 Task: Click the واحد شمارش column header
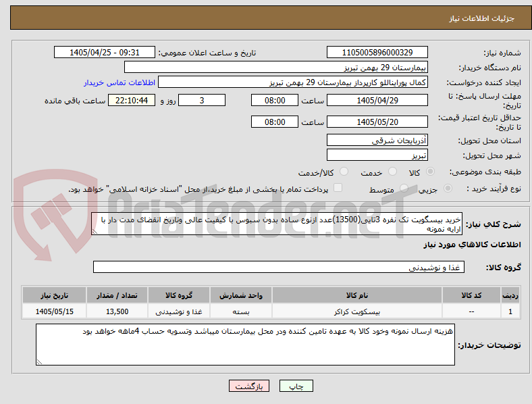[x=241, y=295]
